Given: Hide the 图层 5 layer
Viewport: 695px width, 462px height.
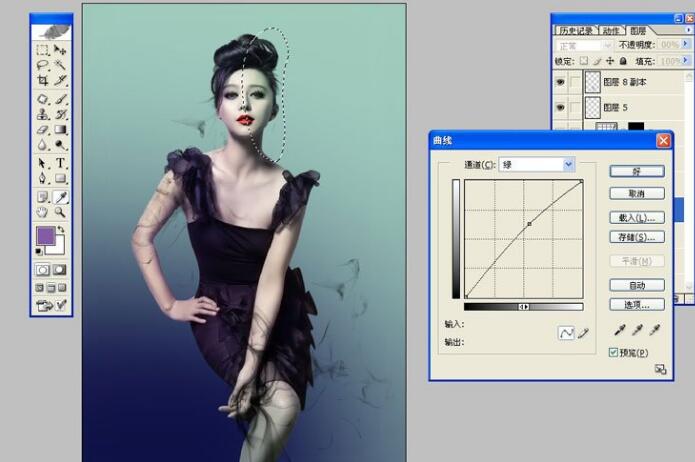Looking at the screenshot, I should (560, 107).
